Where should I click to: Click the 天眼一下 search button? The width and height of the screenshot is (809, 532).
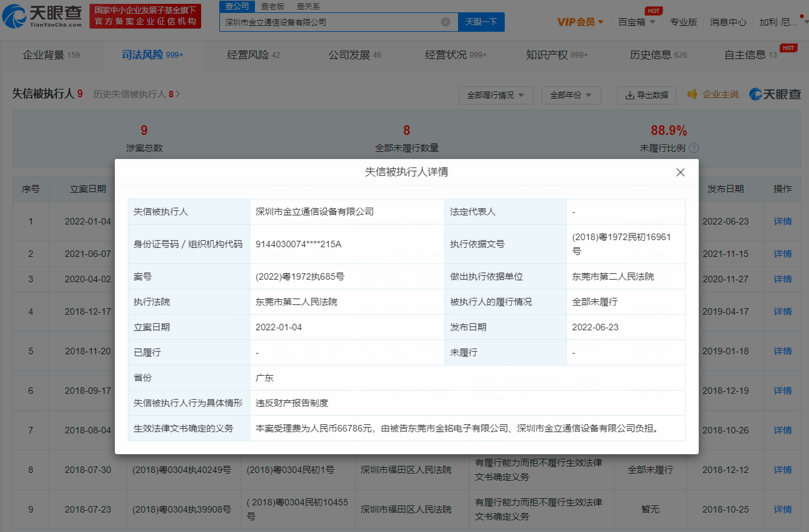[481, 22]
